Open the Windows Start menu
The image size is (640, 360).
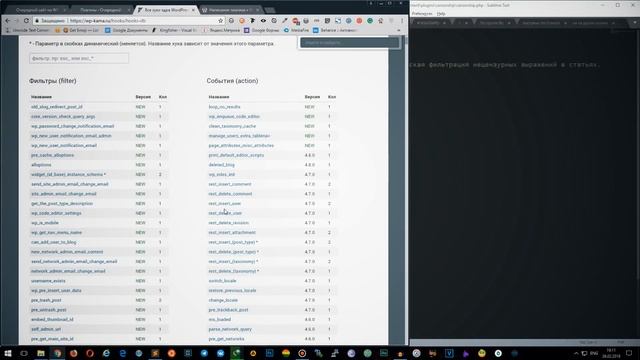pos(8,353)
